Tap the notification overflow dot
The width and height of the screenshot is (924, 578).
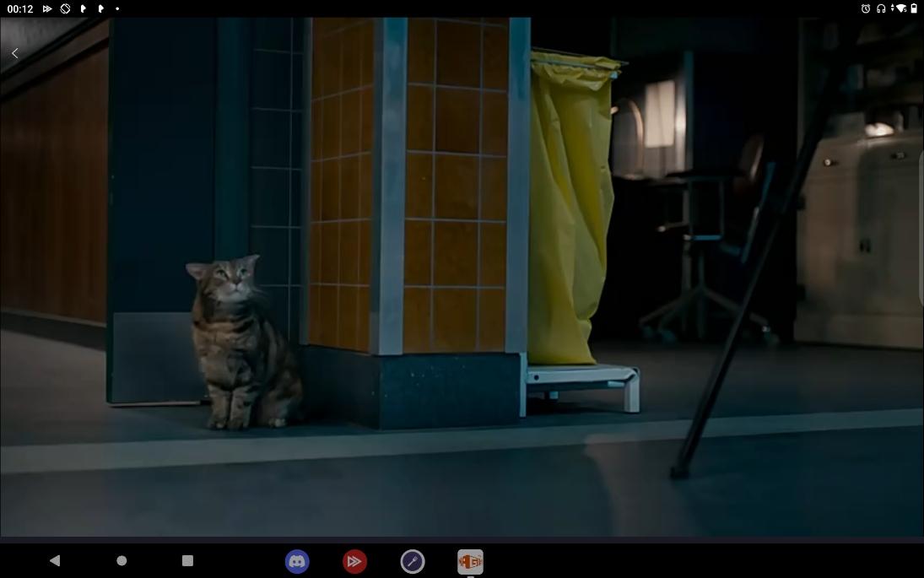tap(117, 8)
